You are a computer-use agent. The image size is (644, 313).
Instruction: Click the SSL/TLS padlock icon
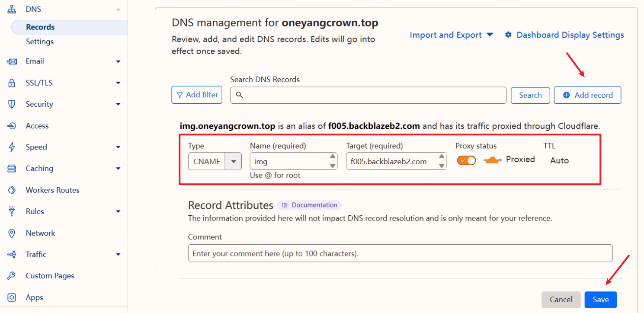tap(12, 83)
